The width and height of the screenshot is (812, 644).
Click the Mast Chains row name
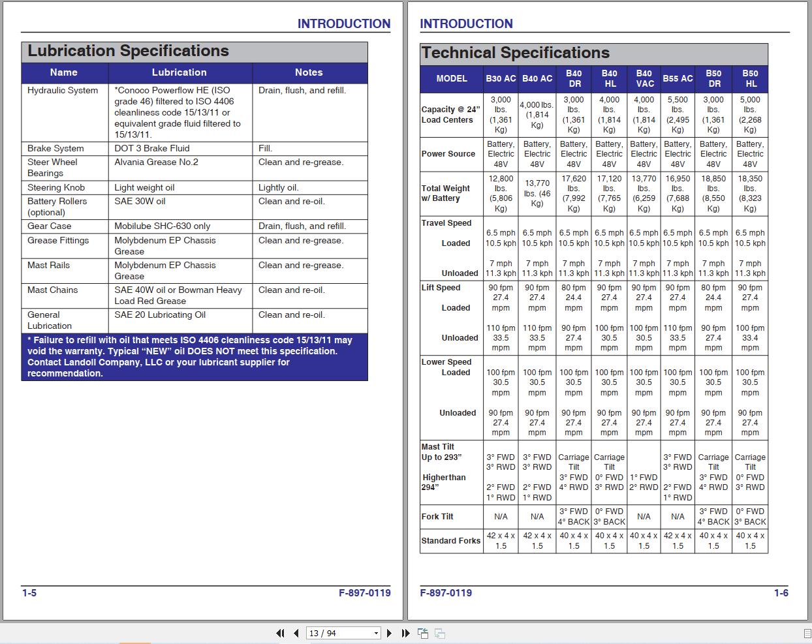point(52,290)
